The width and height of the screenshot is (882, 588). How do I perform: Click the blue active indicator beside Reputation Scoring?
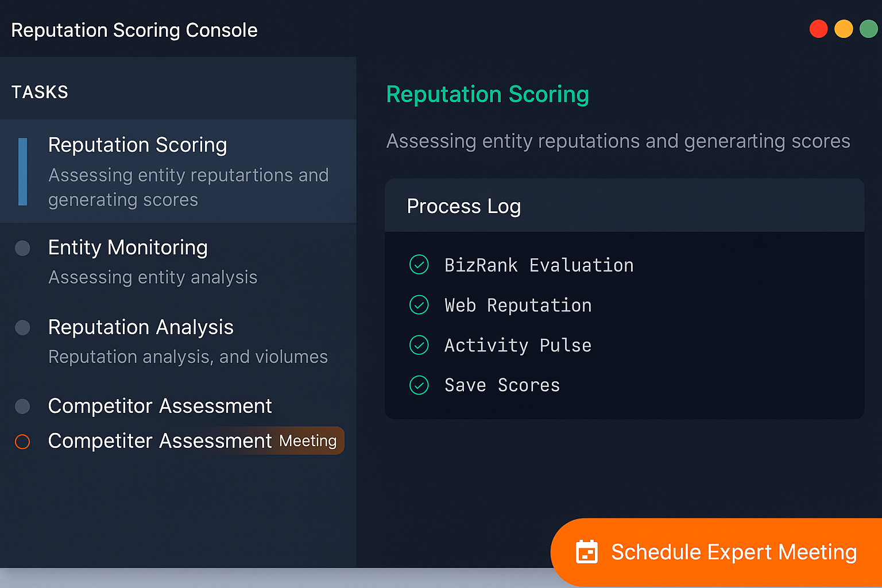[23, 172]
